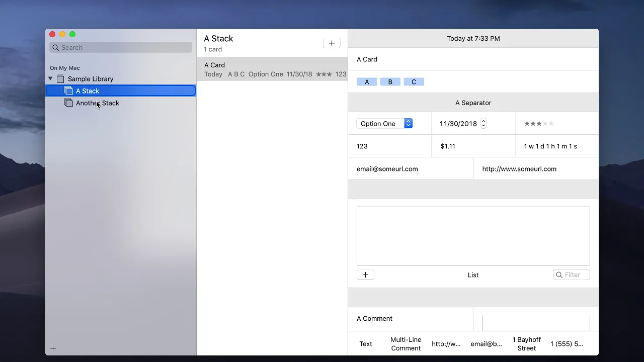
Task: Select the A Card row in card list
Action: tap(272, 69)
